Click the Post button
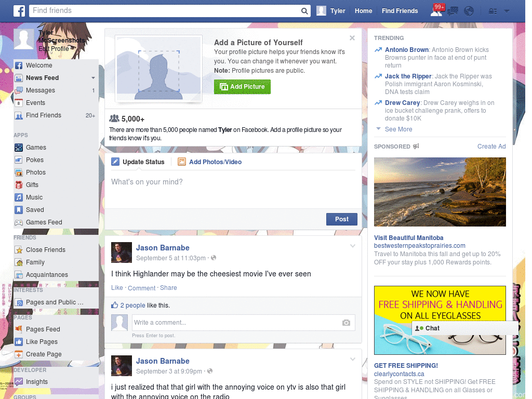This screenshot has height=399, width=532. point(342,219)
